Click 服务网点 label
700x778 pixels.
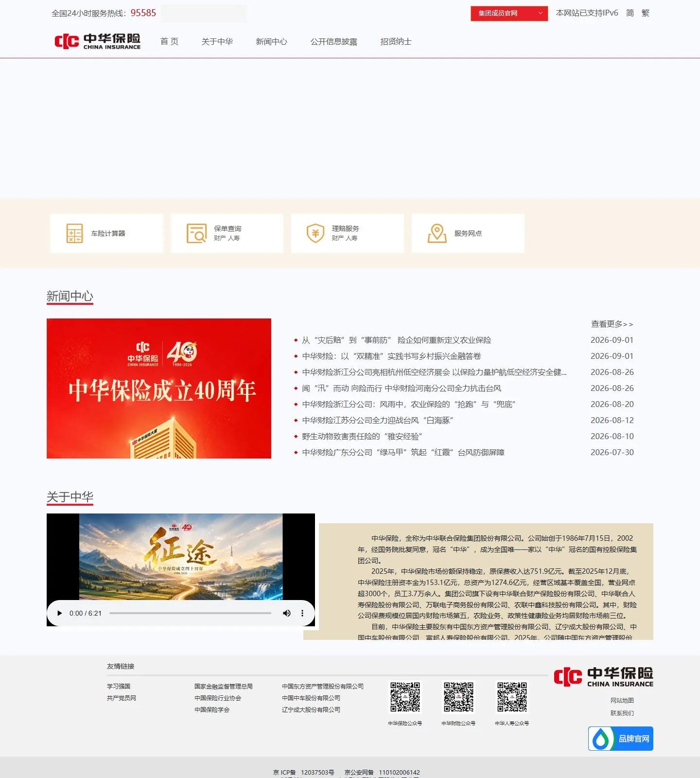(x=468, y=233)
